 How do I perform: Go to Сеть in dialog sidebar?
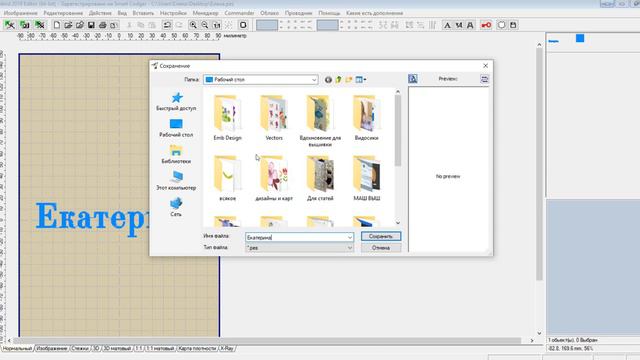[176, 208]
